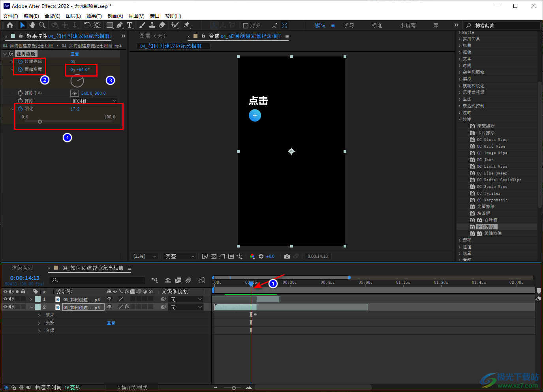The height and width of the screenshot is (392, 543).
Task: Click the show channel color icon
Action: [x=252, y=257]
